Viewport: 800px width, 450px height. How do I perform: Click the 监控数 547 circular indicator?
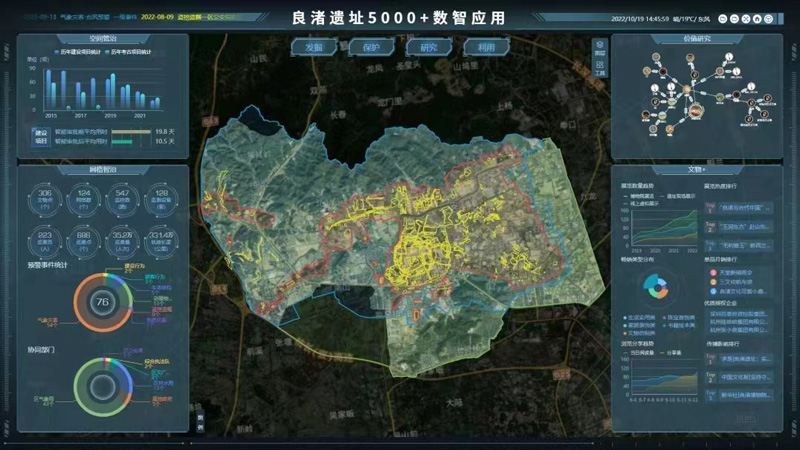[122, 197]
